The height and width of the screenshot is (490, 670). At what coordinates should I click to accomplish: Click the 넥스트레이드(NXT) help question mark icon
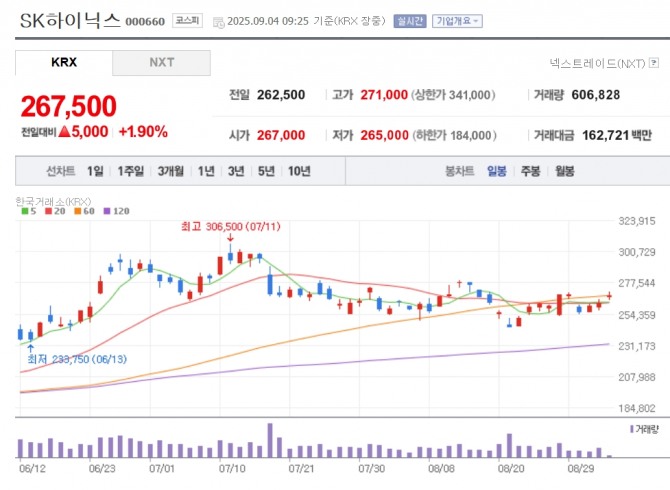pos(655,62)
